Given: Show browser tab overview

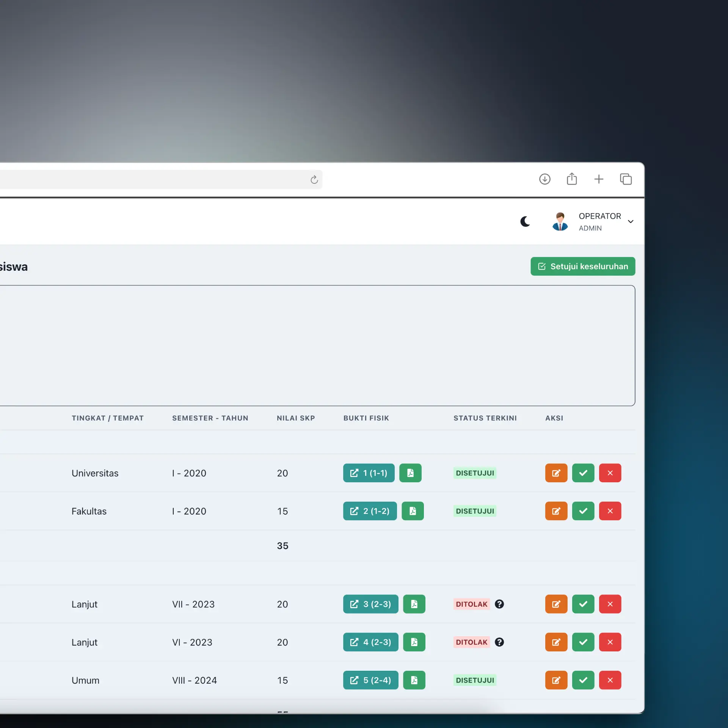Looking at the screenshot, I should pyautogui.click(x=625, y=179).
